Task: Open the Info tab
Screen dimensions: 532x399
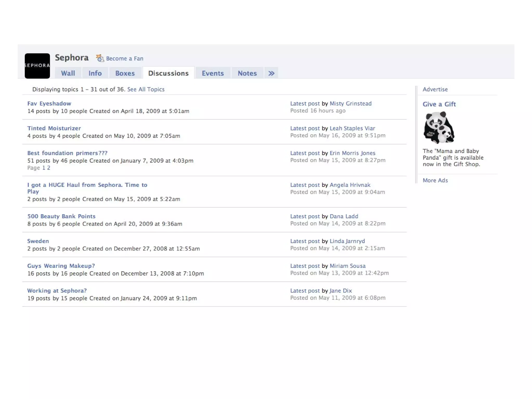Action: (x=95, y=73)
